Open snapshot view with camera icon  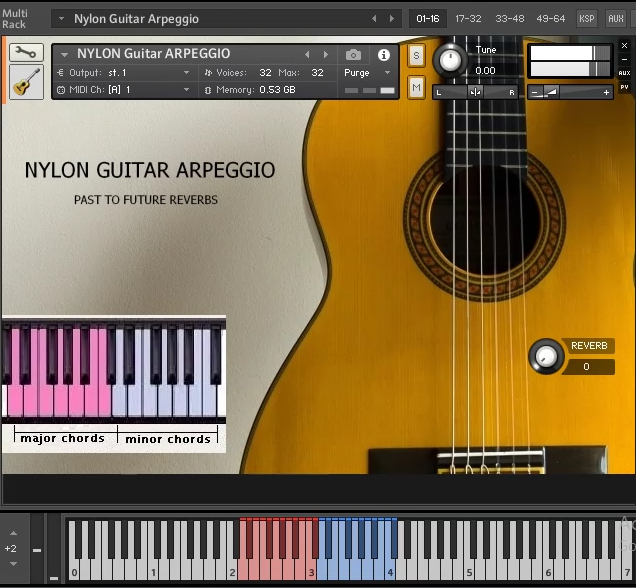(x=353, y=54)
